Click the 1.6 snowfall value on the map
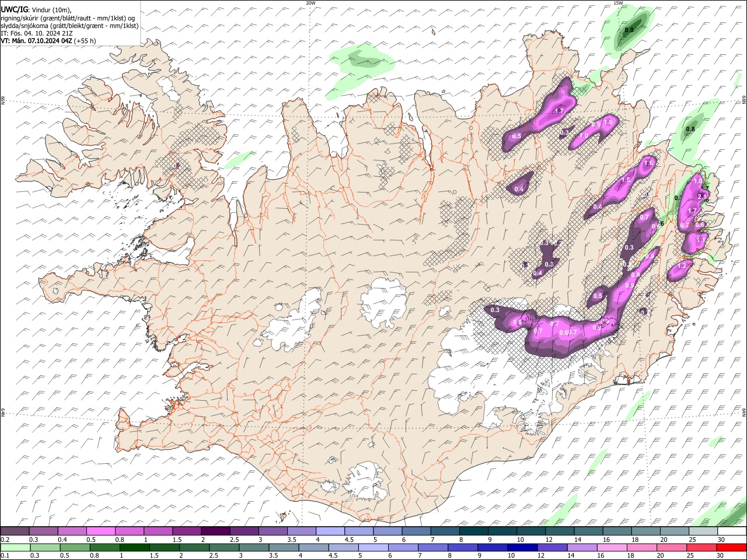This screenshot has height=560, width=747. [x=648, y=163]
